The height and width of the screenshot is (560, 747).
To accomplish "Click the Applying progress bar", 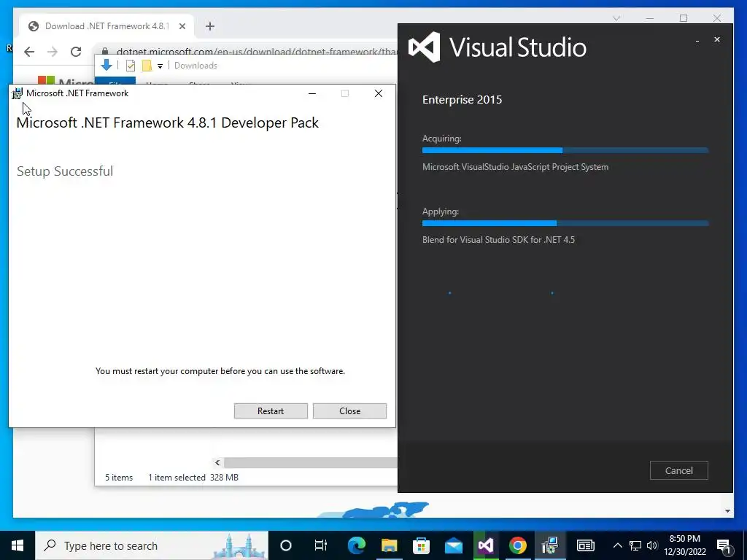I will [x=565, y=223].
